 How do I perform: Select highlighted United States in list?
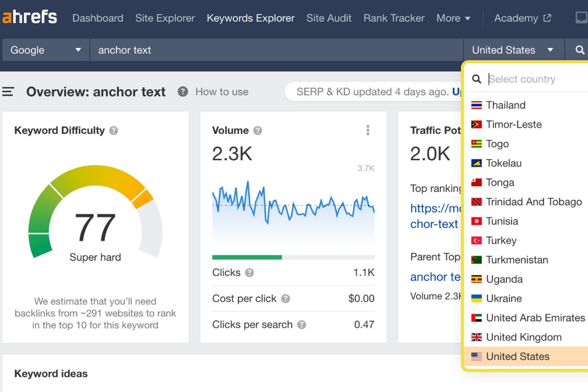[x=526, y=357]
